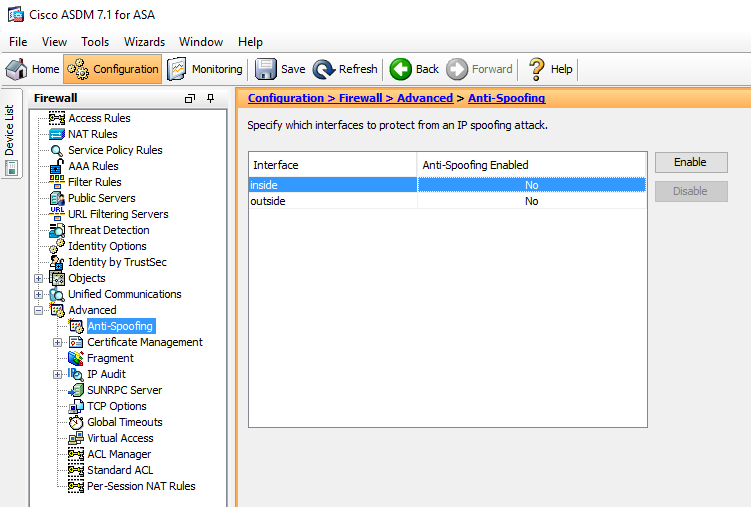Click the Per-Session NAT Rules icon
The image size is (751, 507).
coord(76,486)
